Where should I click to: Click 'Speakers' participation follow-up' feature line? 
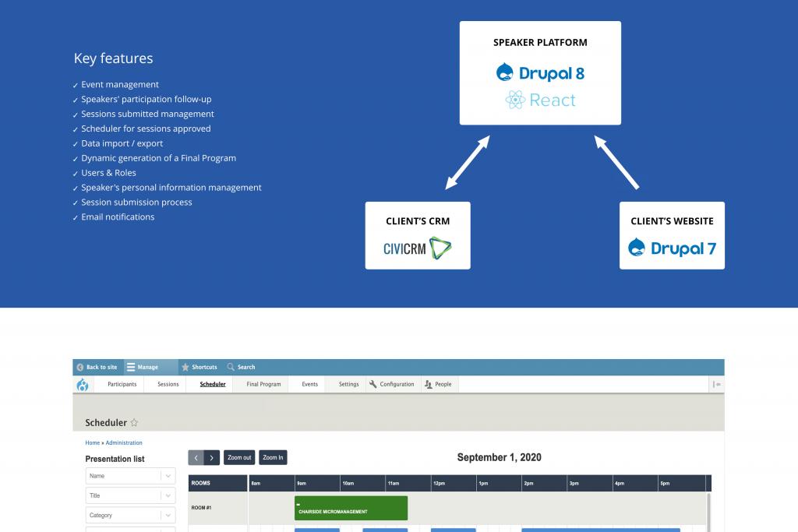[x=146, y=99]
